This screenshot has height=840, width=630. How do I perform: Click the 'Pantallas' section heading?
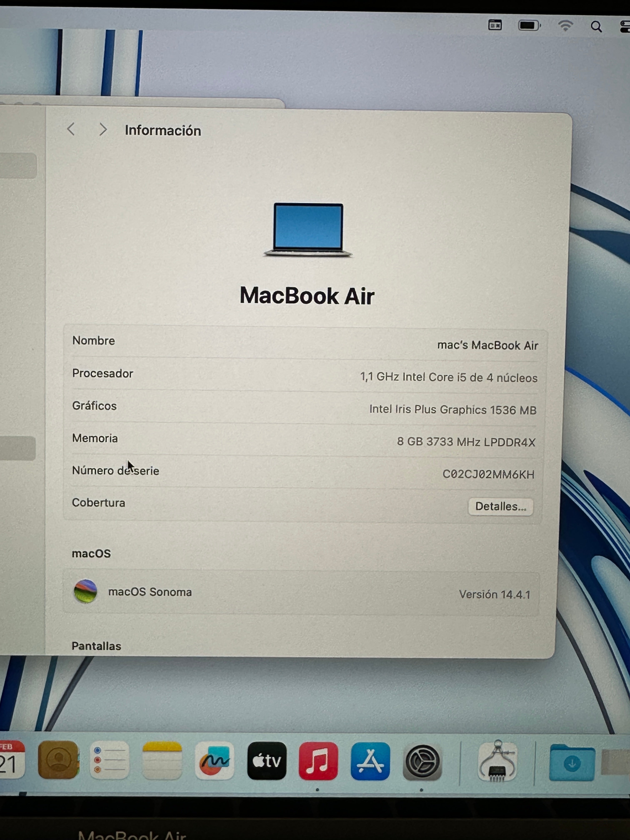pyautogui.click(x=96, y=646)
